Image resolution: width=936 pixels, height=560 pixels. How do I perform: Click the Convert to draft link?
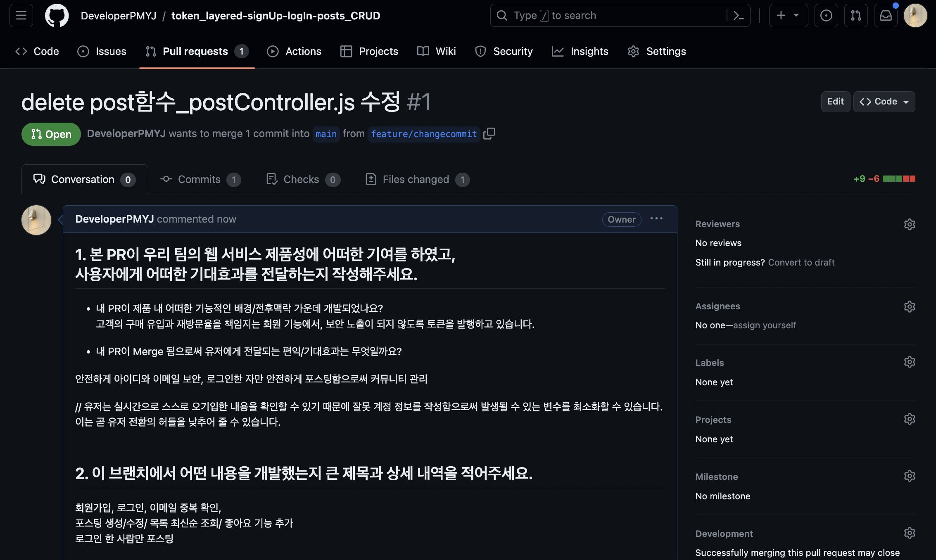pos(801,262)
